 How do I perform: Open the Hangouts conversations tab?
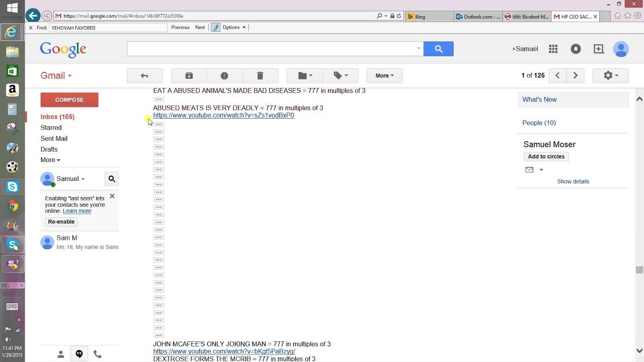click(x=79, y=354)
